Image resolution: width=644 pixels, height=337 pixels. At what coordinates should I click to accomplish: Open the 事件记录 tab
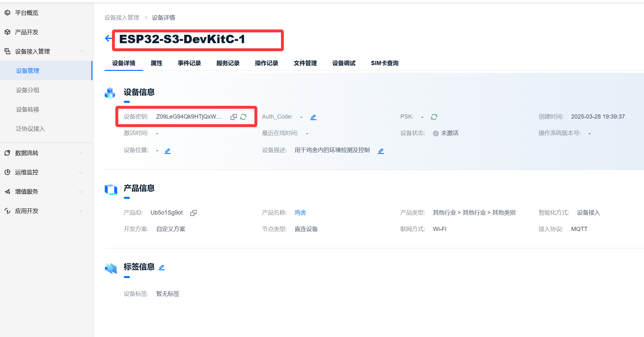pos(189,63)
